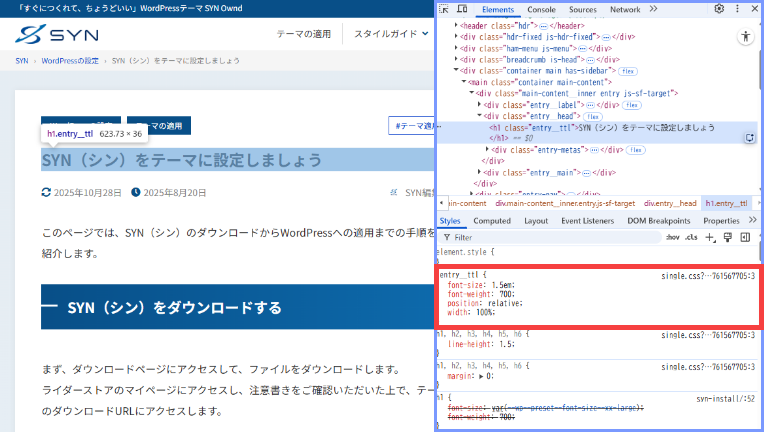Toggle the :hov element state panel
Screen dimensions: 764x432
(x=673, y=238)
